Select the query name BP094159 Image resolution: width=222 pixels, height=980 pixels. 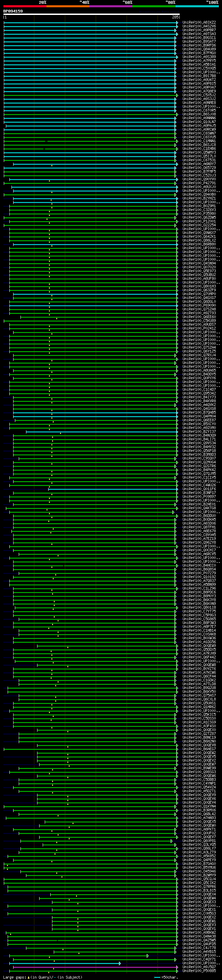13,11
